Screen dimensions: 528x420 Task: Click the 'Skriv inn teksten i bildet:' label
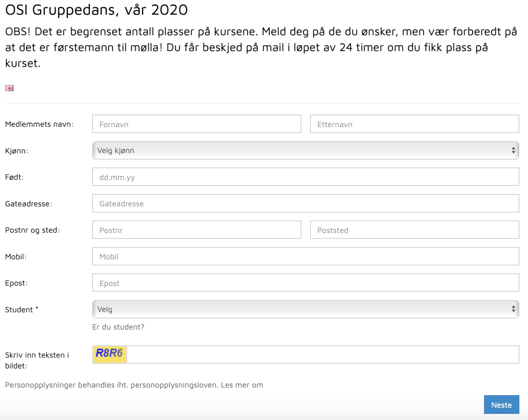click(37, 360)
